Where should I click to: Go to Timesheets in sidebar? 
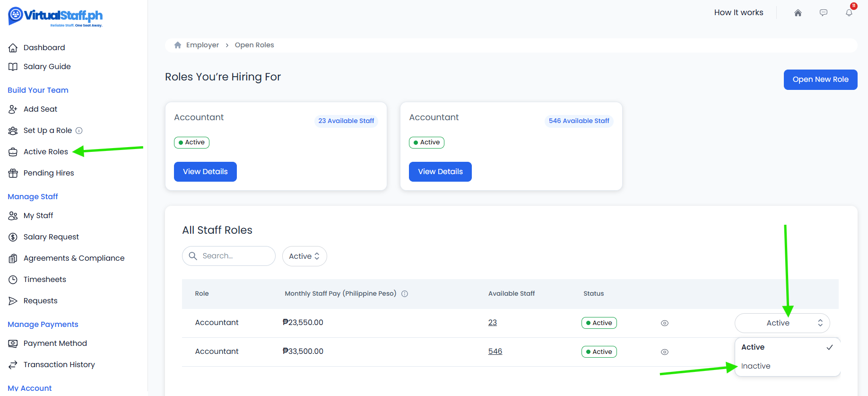point(45,280)
